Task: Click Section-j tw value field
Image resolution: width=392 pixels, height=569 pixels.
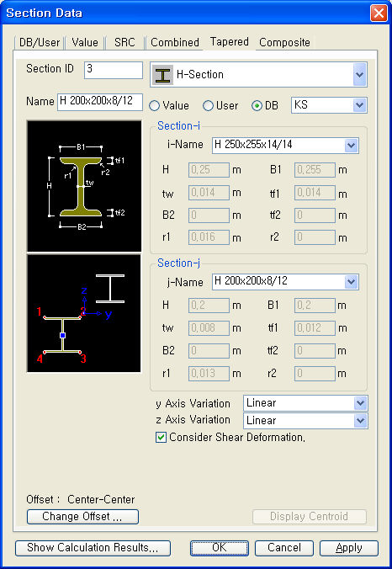Action: 209,328
